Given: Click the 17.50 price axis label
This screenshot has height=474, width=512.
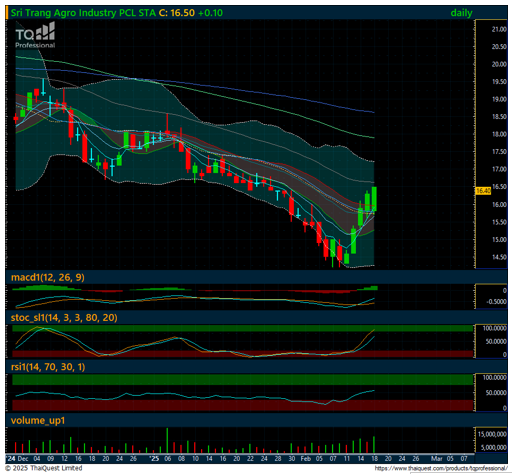Looking at the screenshot, I should tap(499, 152).
